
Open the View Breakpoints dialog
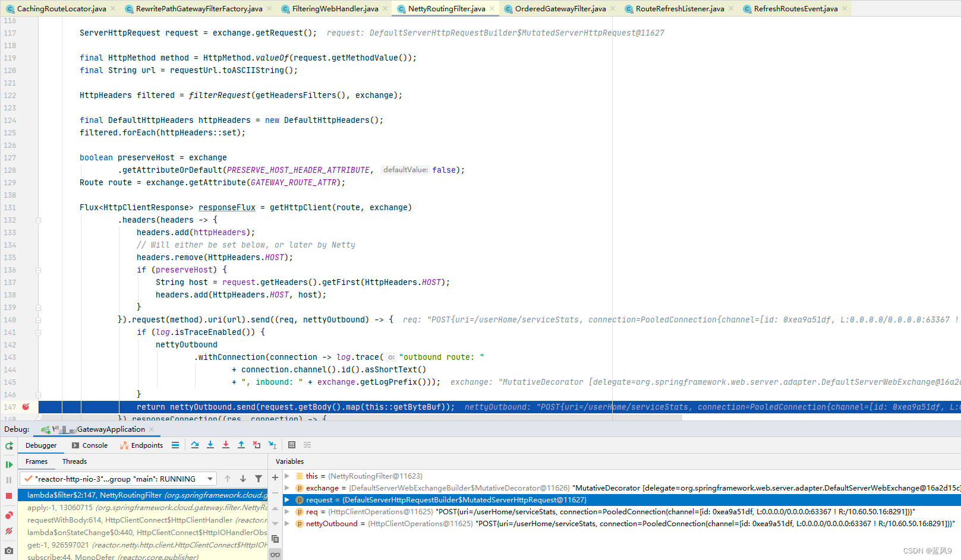[x=9, y=515]
